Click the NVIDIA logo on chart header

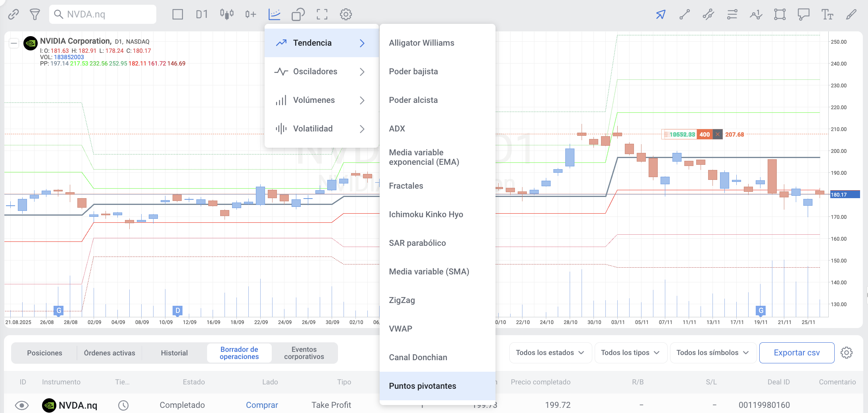(x=31, y=43)
